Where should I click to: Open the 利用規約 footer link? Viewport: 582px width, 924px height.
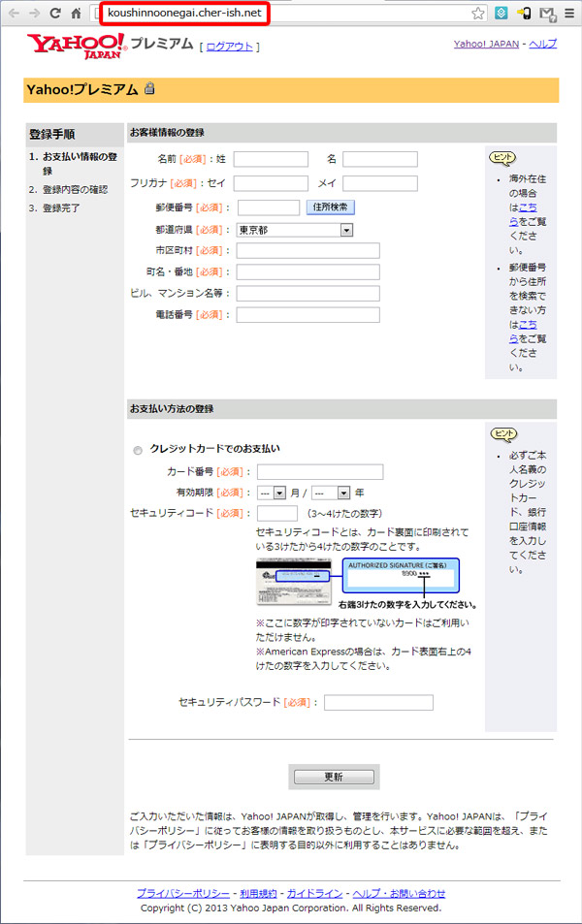[x=258, y=893]
